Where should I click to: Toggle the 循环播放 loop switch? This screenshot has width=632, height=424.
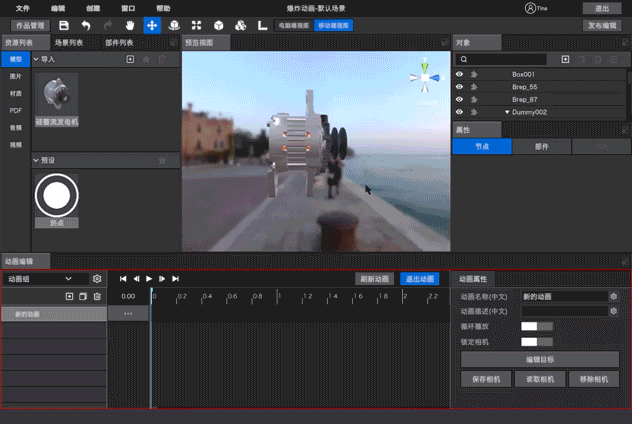[536, 326]
